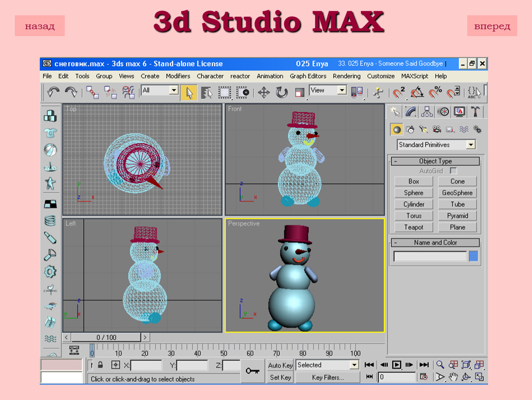The image size is (532, 400).
Task: Open the object color swatch
Action: (x=473, y=256)
